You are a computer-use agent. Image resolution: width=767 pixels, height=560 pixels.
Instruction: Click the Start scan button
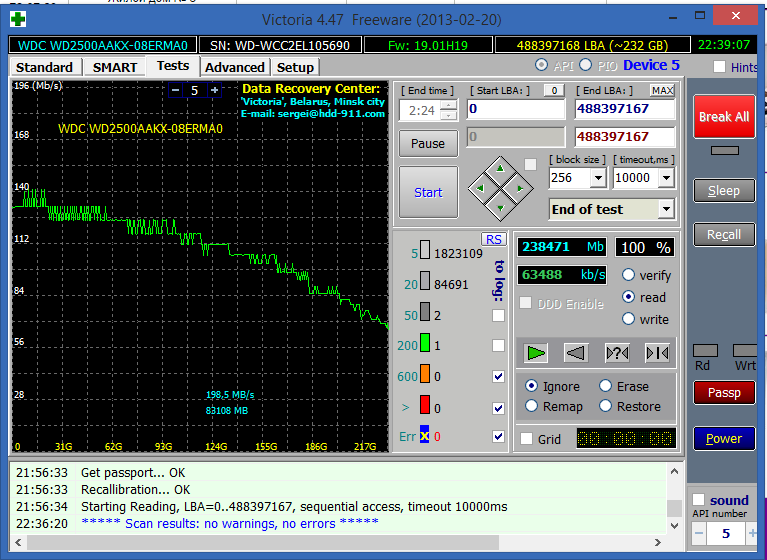(428, 192)
